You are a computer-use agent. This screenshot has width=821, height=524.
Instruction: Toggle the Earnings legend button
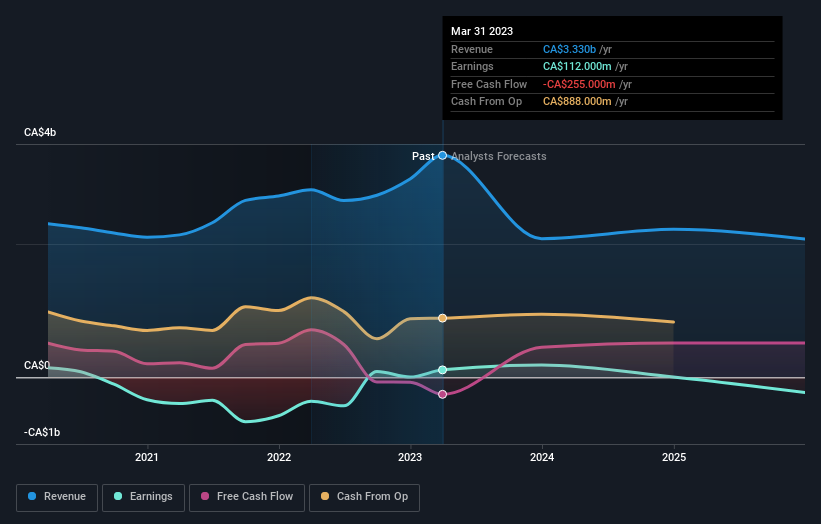click(143, 497)
